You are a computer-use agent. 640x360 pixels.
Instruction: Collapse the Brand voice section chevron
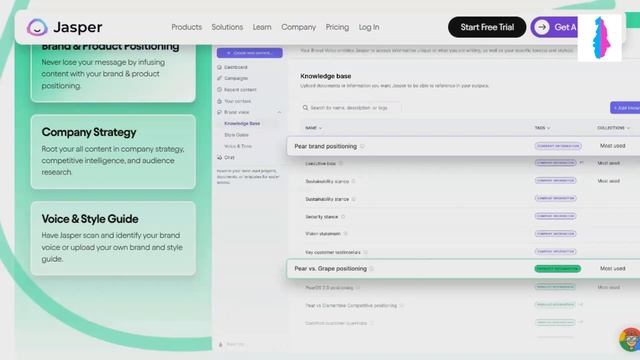tap(279, 112)
